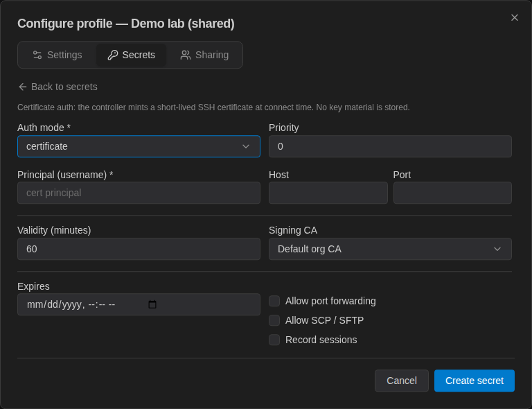Click the back arrow icon
The height and width of the screenshot is (409, 532).
tap(23, 87)
